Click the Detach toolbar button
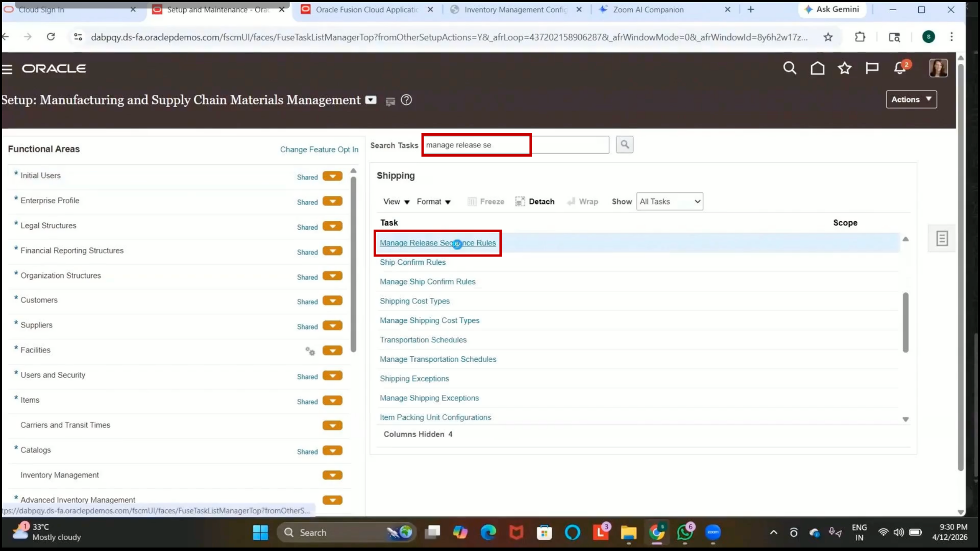This screenshot has height=551, width=980. (x=535, y=202)
